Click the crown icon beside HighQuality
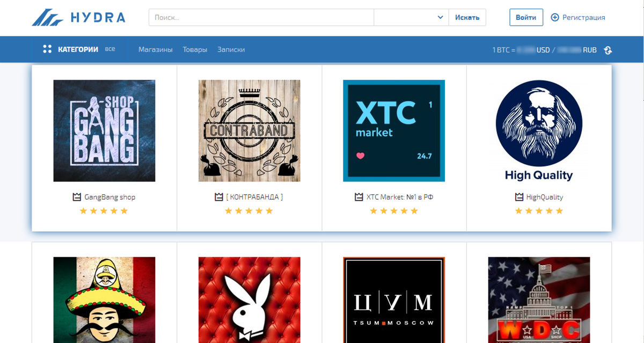 tap(519, 197)
